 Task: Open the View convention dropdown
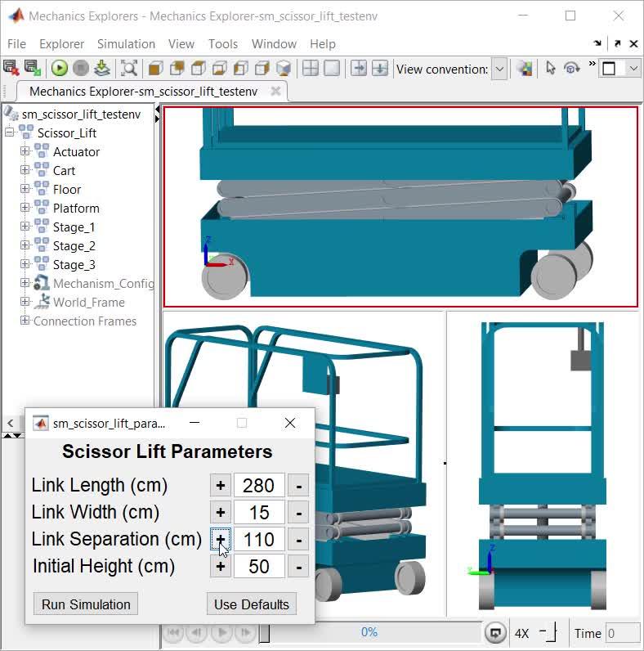tap(499, 69)
